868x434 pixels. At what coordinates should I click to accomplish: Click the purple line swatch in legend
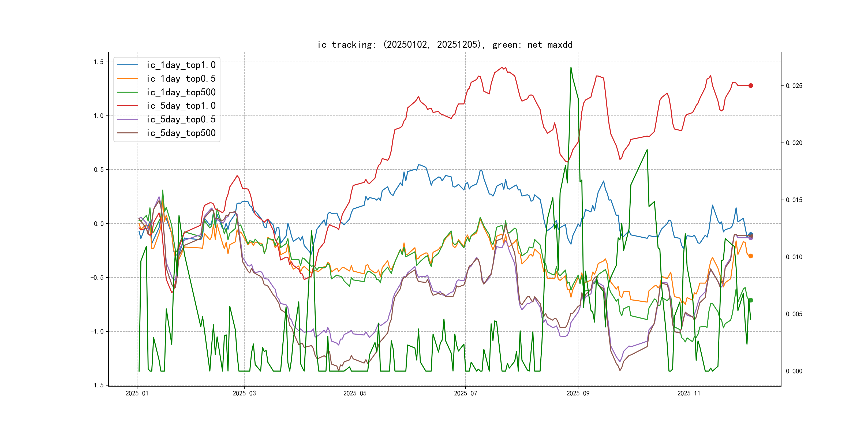pyautogui.click(x=127, y=119)
